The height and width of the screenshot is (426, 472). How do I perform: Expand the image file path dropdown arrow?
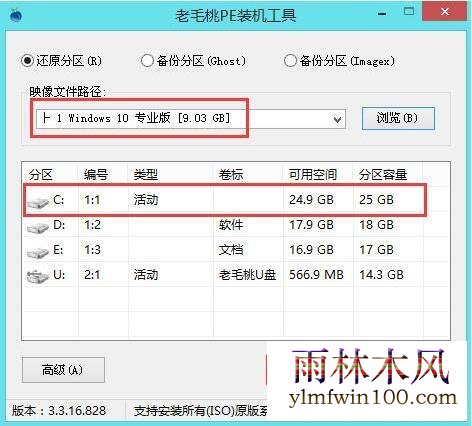point(337,119)
